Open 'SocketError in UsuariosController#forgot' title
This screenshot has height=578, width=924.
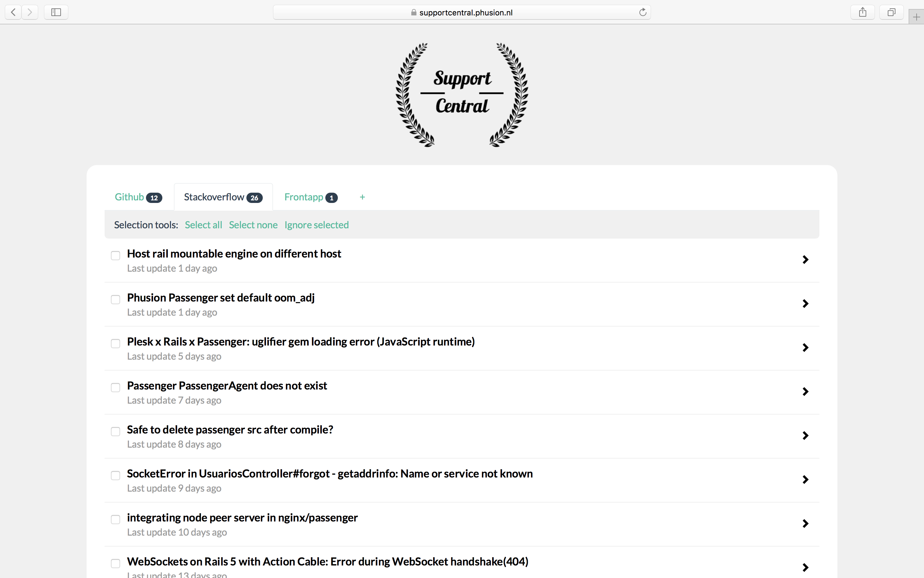330,473
